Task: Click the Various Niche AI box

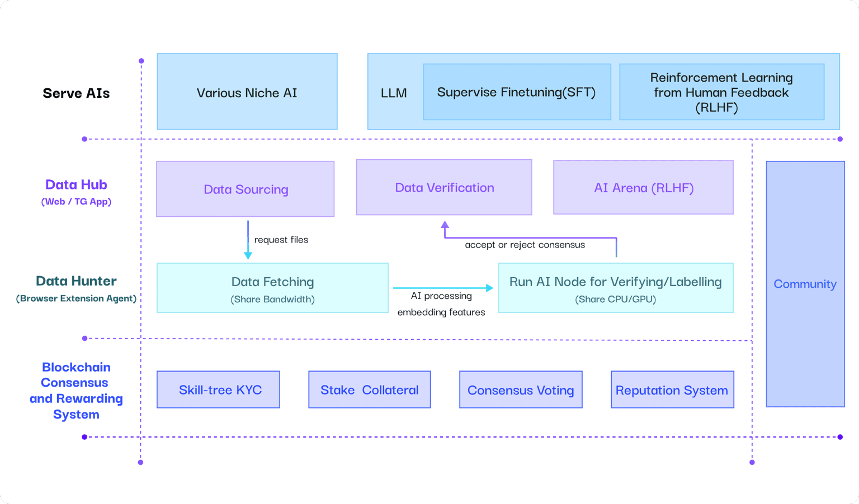Action: (247, 92)
